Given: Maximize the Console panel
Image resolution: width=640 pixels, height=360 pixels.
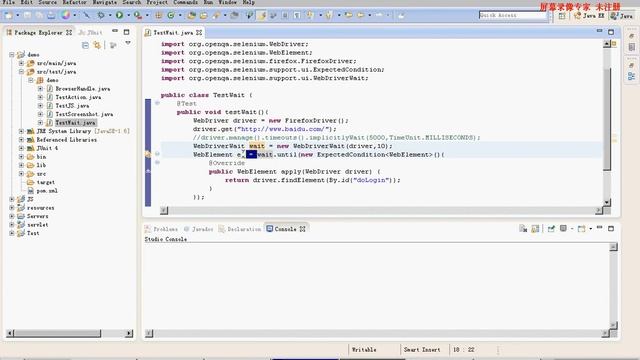Looking at the screenshot, I should point(611,229).
